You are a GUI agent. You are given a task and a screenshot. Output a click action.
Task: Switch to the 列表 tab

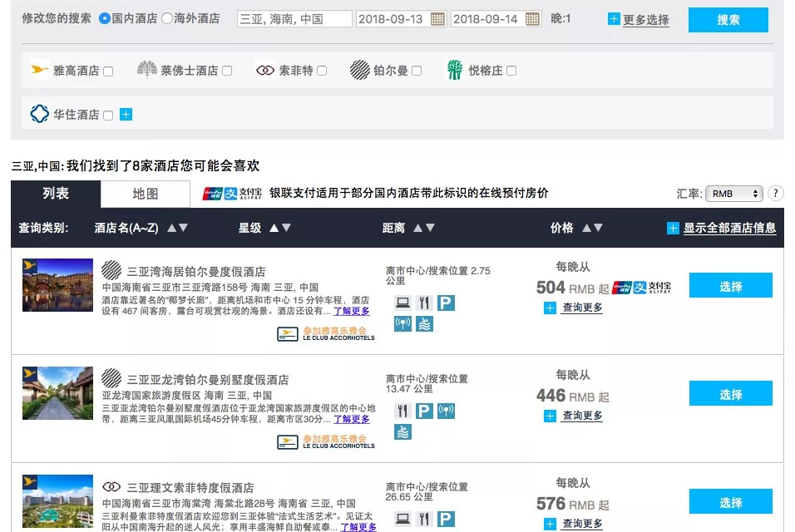(56, 194)
